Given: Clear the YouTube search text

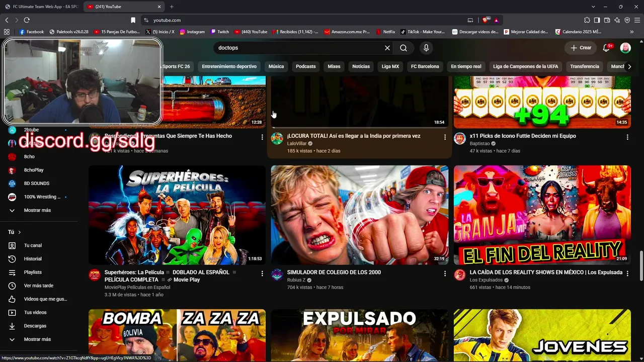Looking at the screenshot, I should [x=387, y=48].
